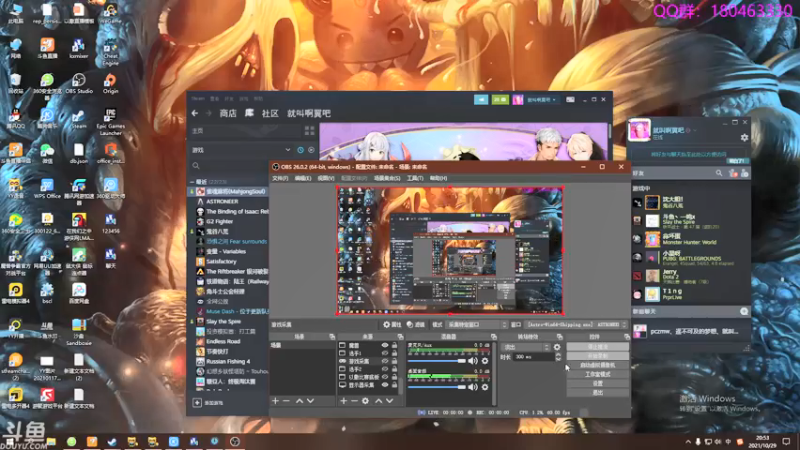
Task: Add a new source with plus icon
Action: 343,401
